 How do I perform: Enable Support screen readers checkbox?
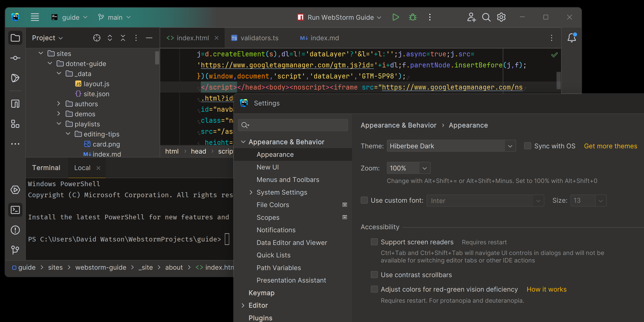point(374,242)
